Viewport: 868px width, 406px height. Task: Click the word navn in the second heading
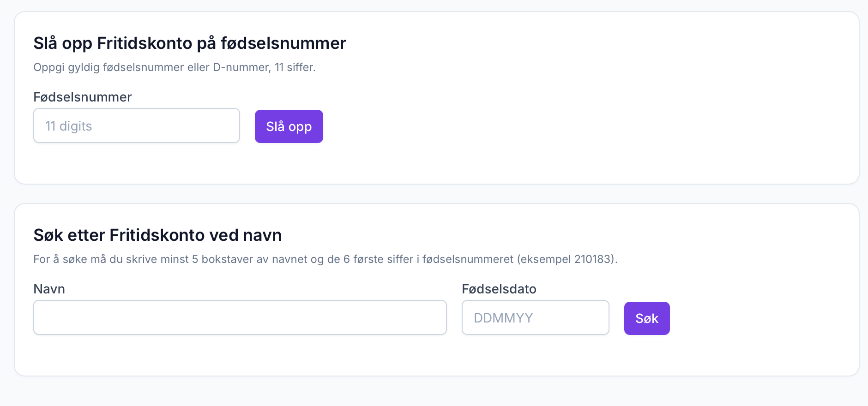pyautogui.click(x=262, y=235)
